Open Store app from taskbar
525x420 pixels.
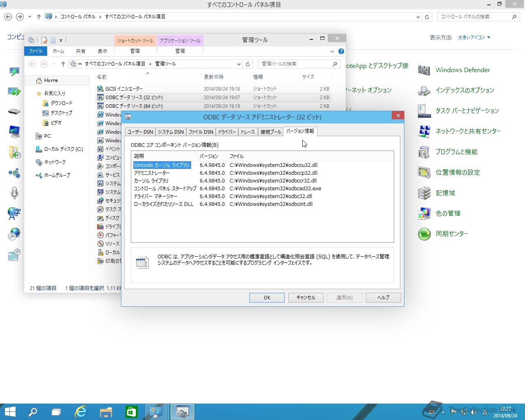(131, 411)
